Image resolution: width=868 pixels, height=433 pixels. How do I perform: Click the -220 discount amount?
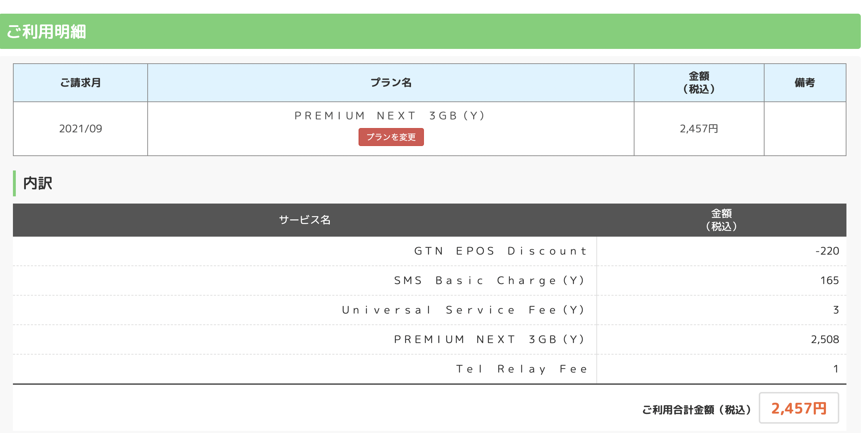(827, 251)
